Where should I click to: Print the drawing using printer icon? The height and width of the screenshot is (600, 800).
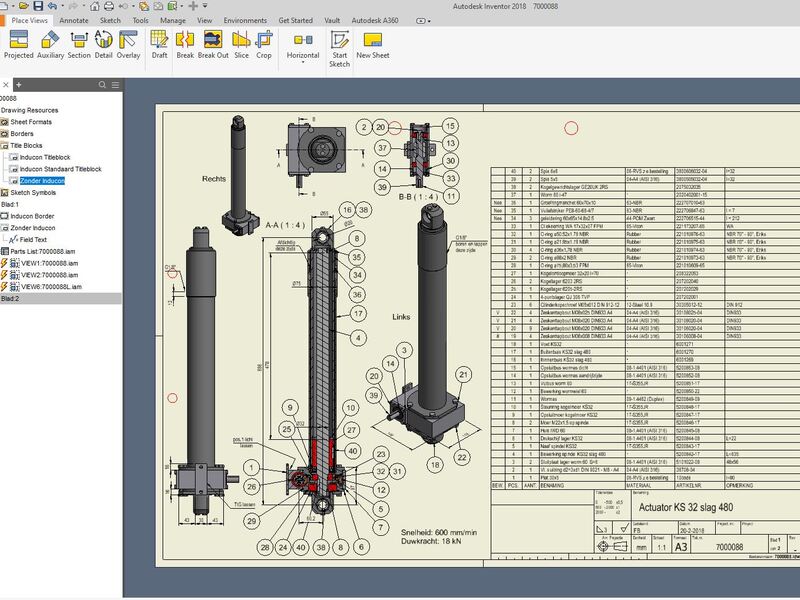109,6
